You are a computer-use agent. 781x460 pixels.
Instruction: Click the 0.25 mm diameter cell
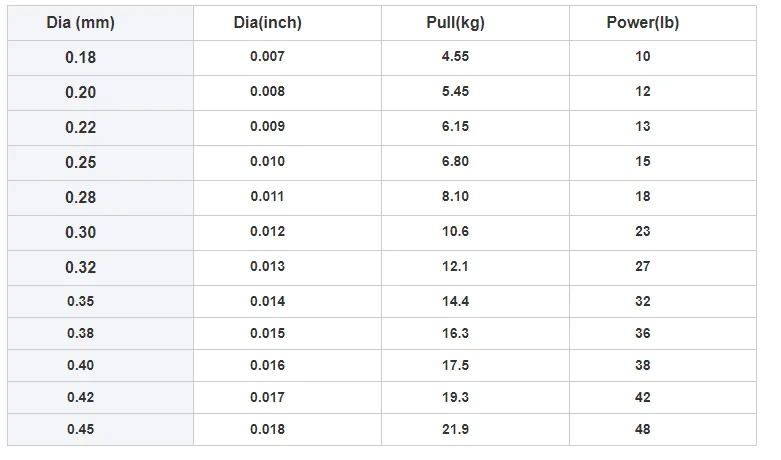tap(81, 162)
